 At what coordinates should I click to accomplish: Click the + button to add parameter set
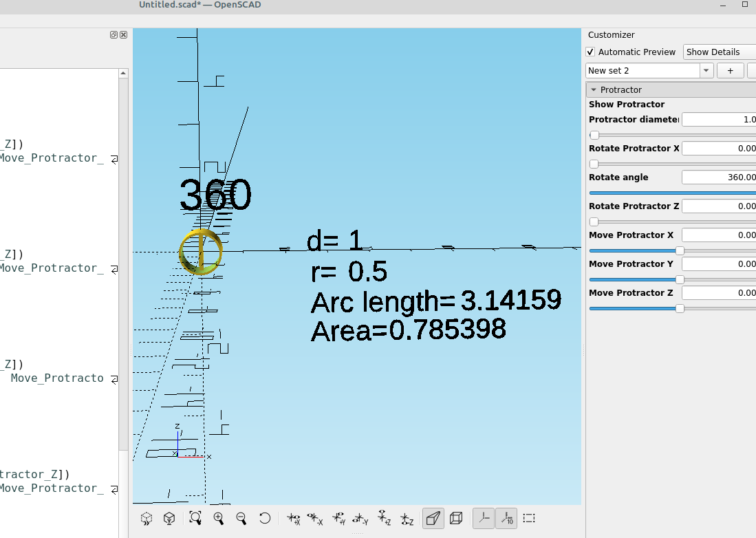pos(730,70)
